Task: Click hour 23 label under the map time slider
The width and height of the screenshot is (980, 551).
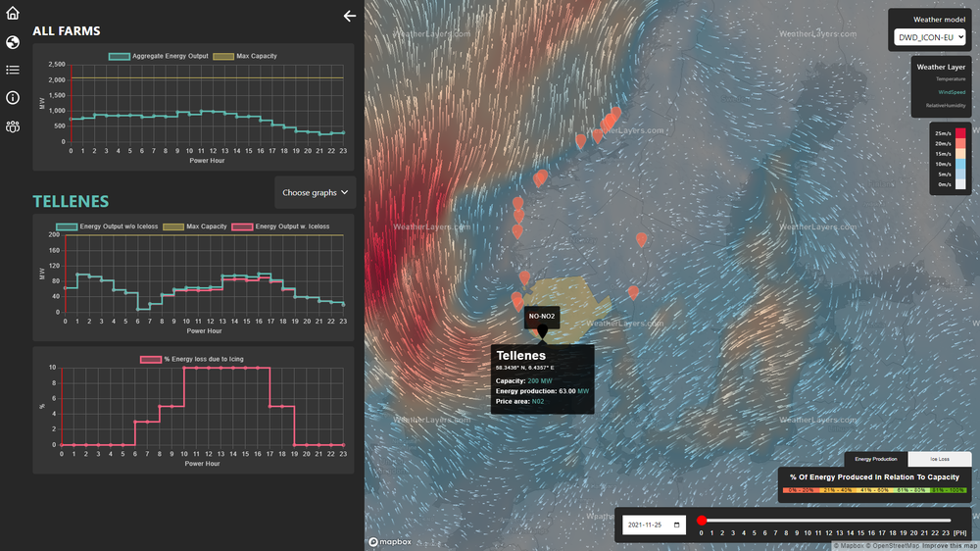Action: 946,533
